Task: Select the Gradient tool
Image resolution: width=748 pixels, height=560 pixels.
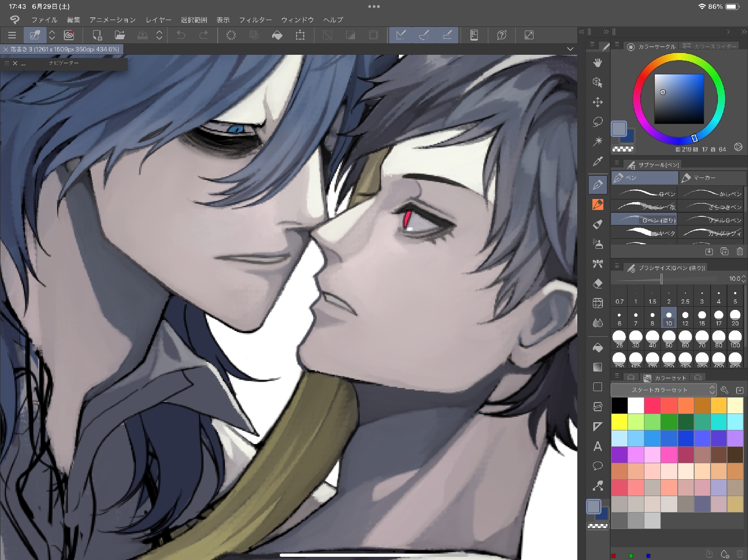Action: coord(597,367)
